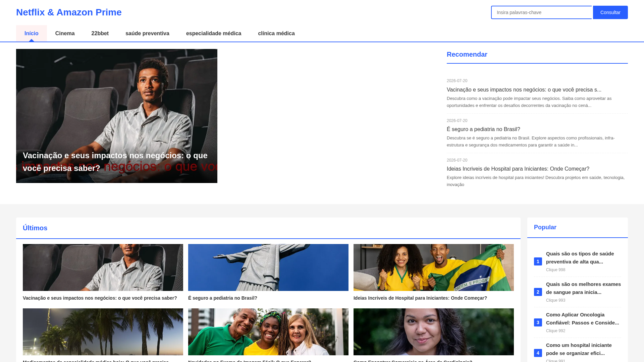Click the Últimos section heading
This screenshot has width=644, height=362.
pyautogui.click(x=35, y=228)
